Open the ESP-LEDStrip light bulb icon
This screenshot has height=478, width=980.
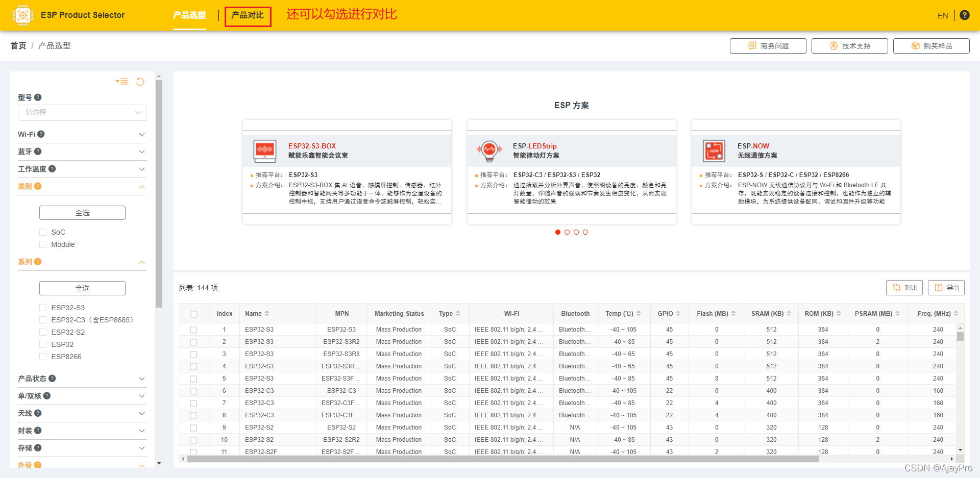[x=489, y=151]
